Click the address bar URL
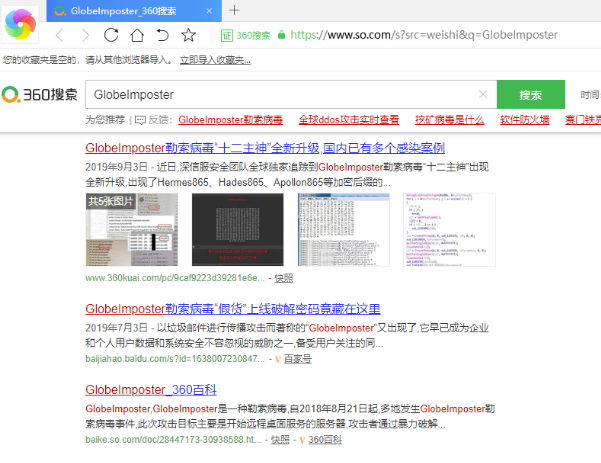The width and height of the screenshot is (601, 463). coord(424,35)
